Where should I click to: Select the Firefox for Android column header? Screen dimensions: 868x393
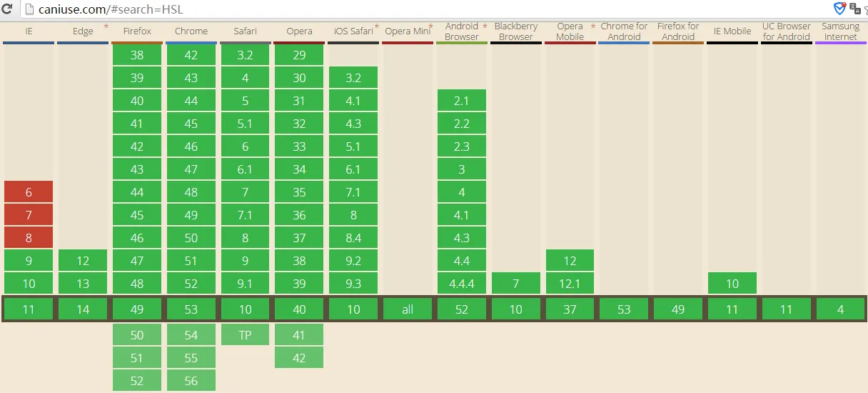[x=678, y=31]
